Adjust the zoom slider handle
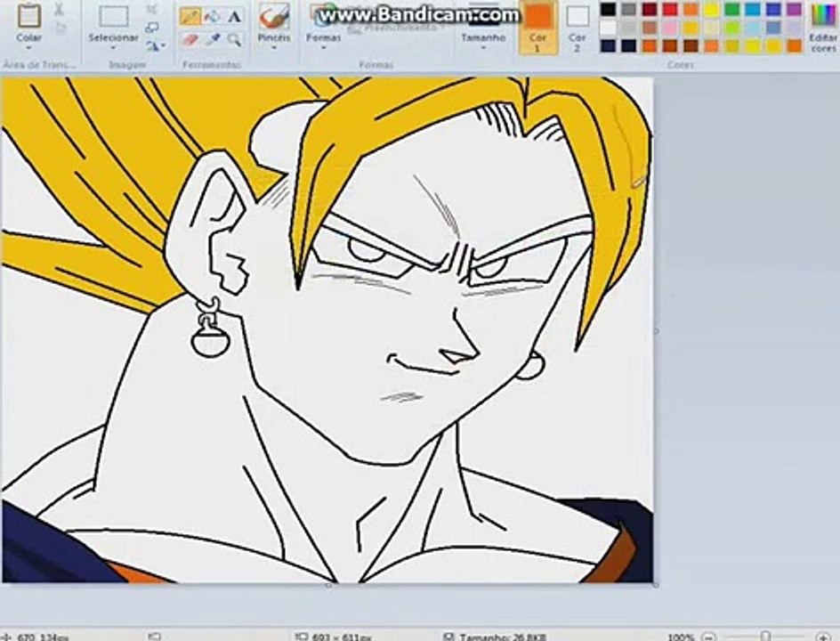Viewport: 840px width, 641px height. [x=765, y=637]
